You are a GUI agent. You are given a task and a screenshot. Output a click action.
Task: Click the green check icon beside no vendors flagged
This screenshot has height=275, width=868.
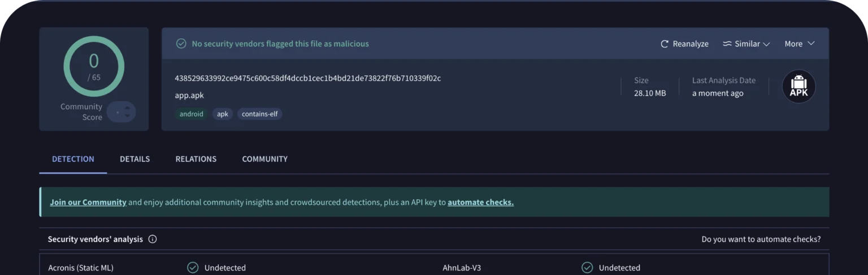click(x=181, y=44)
